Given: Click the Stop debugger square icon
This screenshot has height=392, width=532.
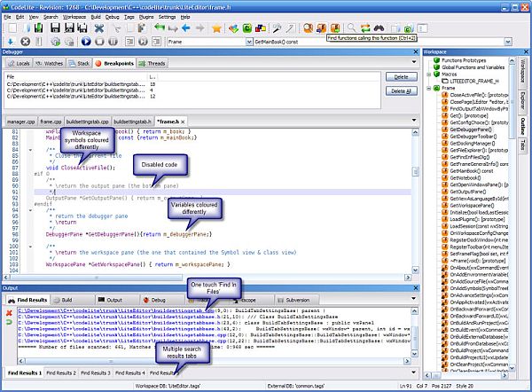Looking at the screenshot, I should click(99, 42).
